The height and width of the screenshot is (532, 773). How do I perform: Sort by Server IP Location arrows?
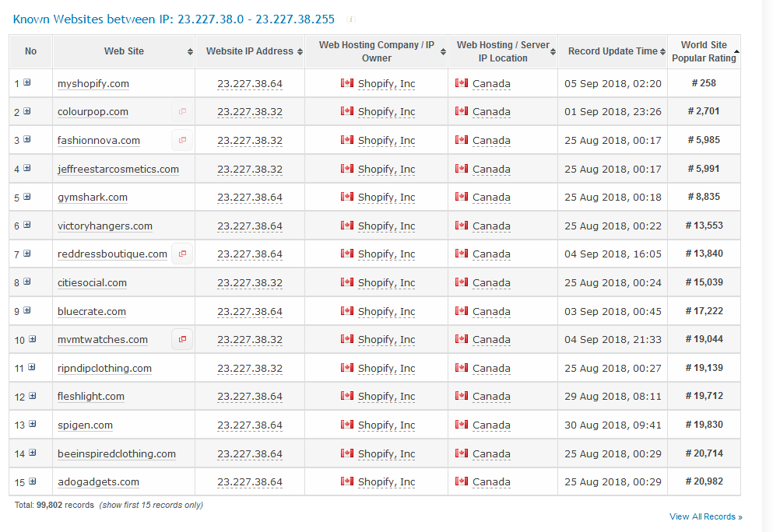(x=553, y=51)
